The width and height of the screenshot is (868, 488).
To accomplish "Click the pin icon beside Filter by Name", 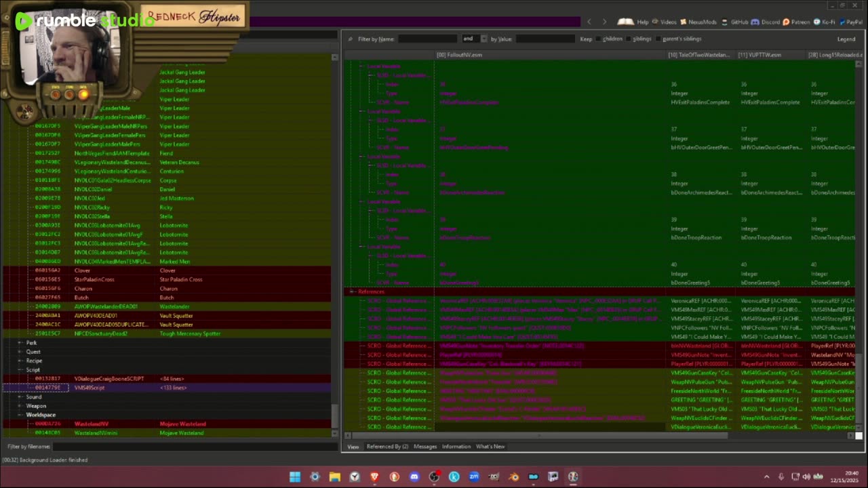I will 350,39.
